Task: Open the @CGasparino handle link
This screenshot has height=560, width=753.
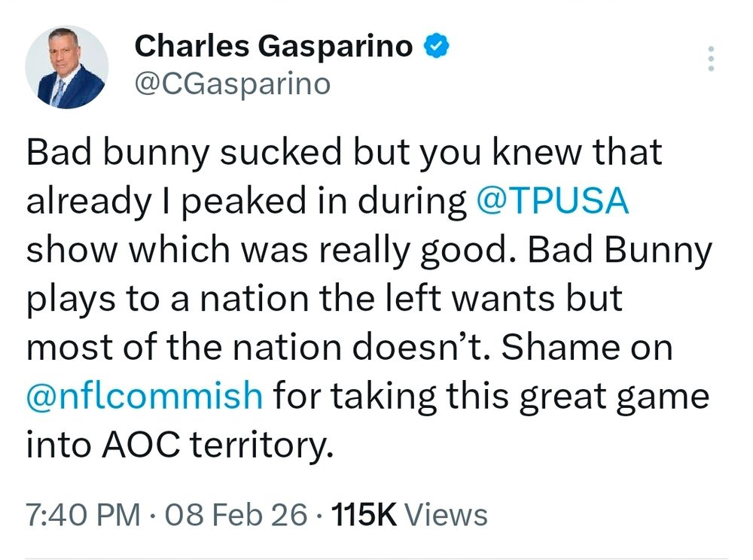Action: coord(232,84)
